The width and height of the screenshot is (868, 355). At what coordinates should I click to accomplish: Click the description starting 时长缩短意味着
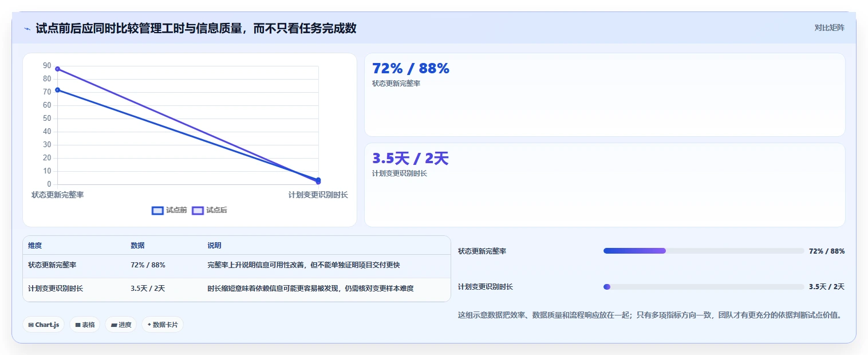click(x=310, y=289)
